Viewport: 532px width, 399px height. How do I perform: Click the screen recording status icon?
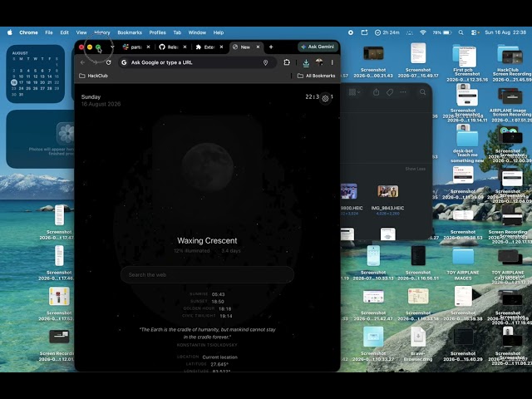pos(351,32)
